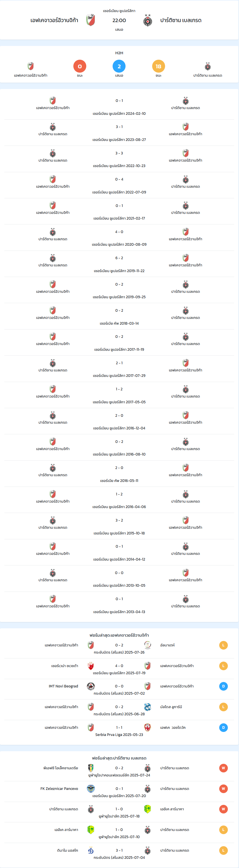Click the Partizan Belgrade crest in match header
239x868 pixels.
pyautogui.click(x=147, y=20)
